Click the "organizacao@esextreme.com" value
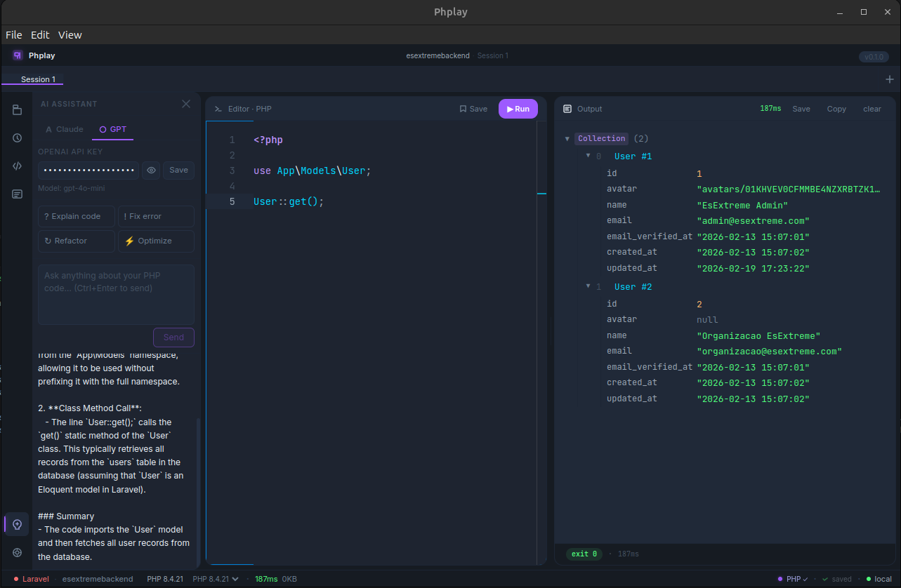Viewport: 901px width, 588px height. 769,352
